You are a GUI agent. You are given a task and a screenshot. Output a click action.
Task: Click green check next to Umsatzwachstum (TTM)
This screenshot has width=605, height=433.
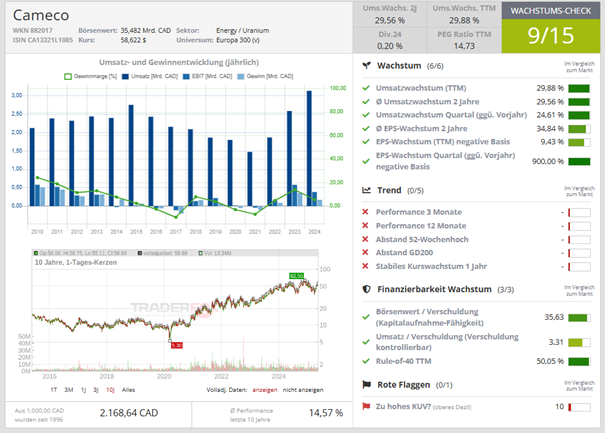click(x=366, y=88)
